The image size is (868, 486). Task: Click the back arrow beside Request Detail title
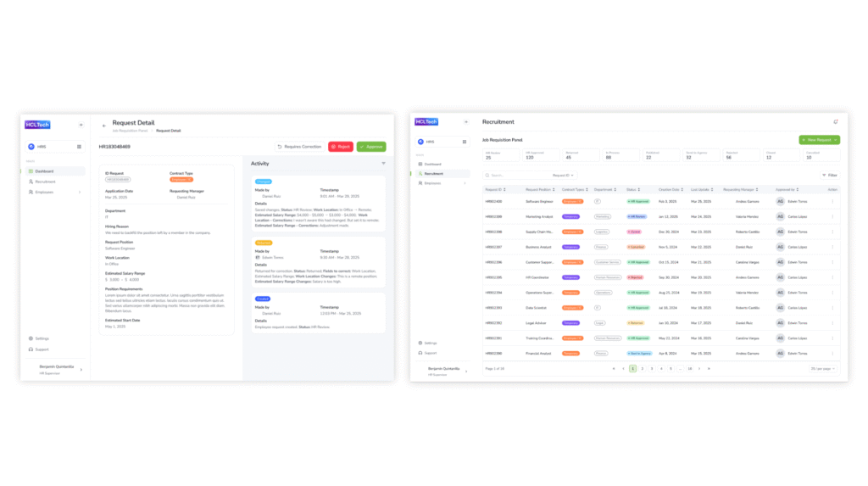(x=103, y=125)
